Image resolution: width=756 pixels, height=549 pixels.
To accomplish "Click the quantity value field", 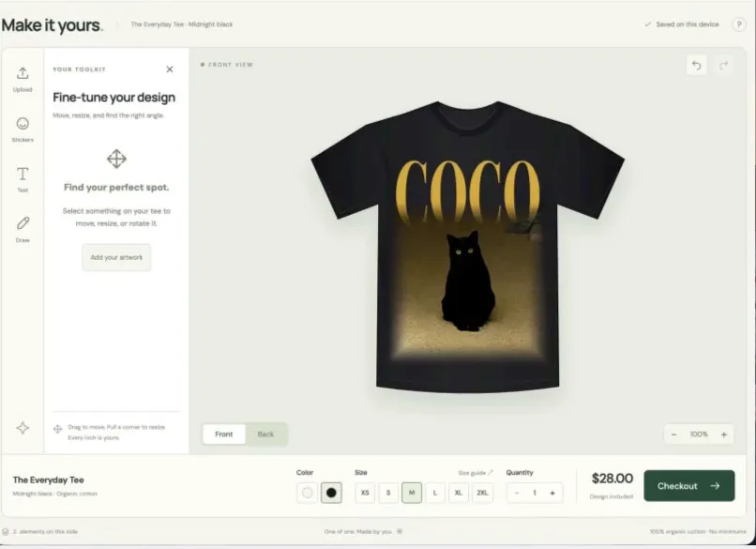I will pyautogui.click(x=535, y=493).
